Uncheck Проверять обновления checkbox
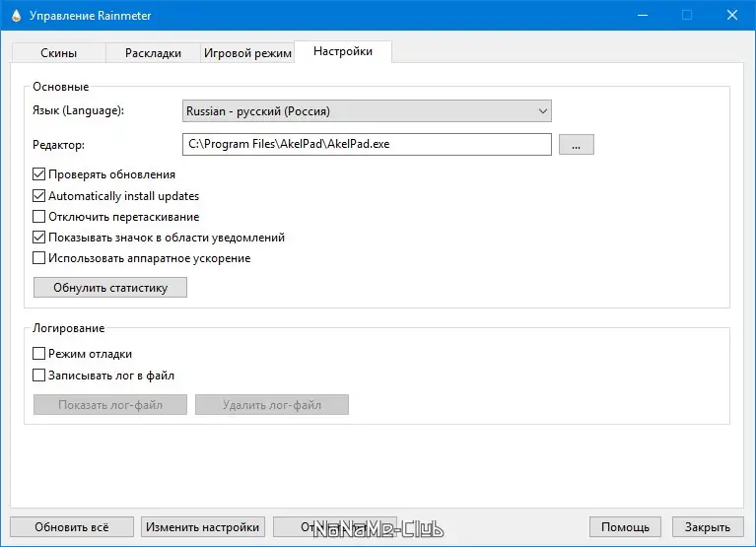 coord(39,174)
